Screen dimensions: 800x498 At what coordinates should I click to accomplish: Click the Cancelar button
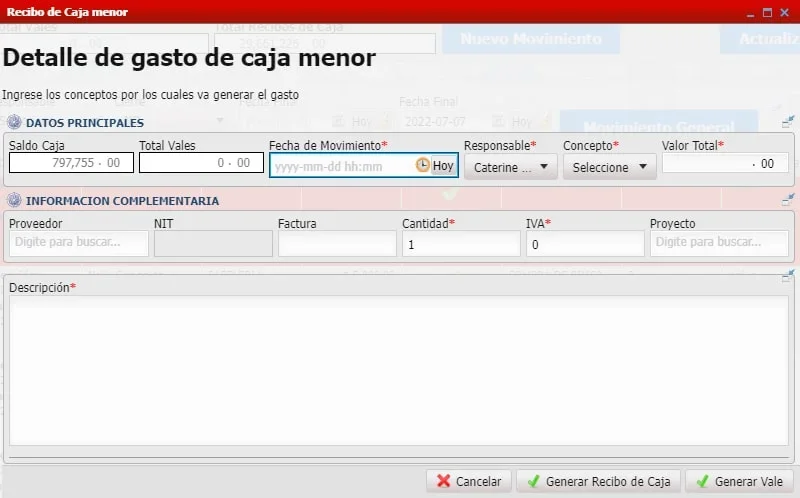coord(468,481)
